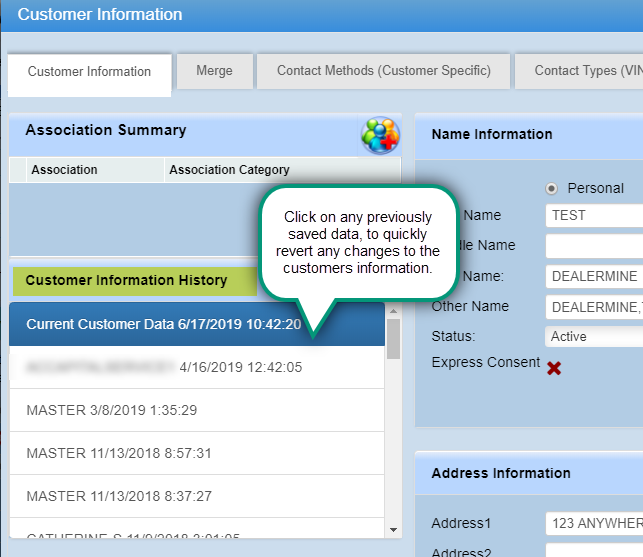The image size is (643, 557).
Task: Sort by Association Category column header
Action: click(x=229, y=170)
